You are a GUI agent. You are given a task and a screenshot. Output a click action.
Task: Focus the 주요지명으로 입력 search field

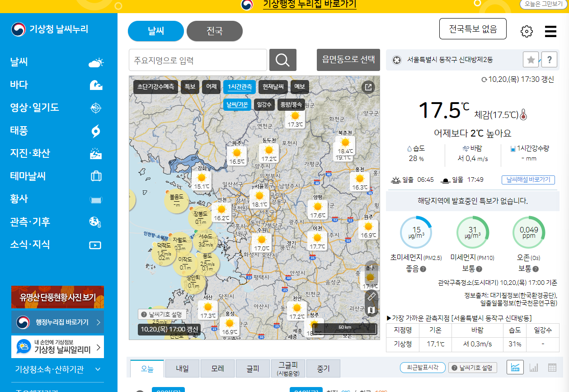click(x=198, y=60)
